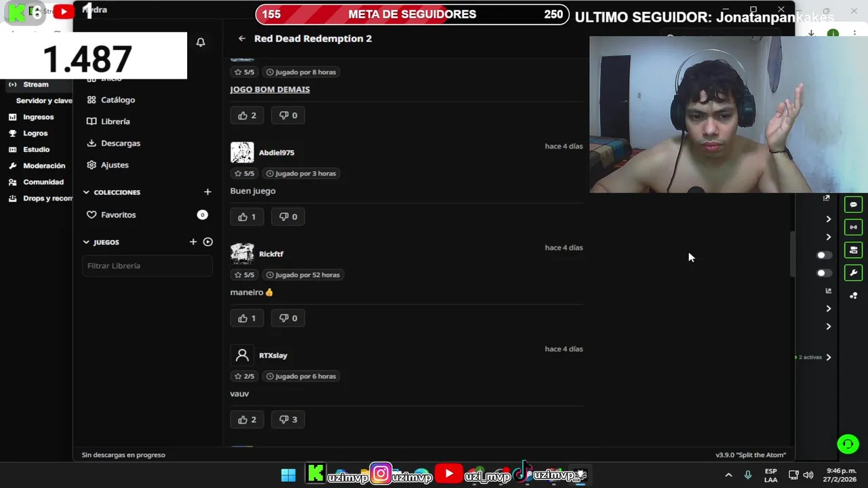Open Ingresos in the Kick dashboard menu
Viewport: 868px width, 488px height.
pos(31,117)
